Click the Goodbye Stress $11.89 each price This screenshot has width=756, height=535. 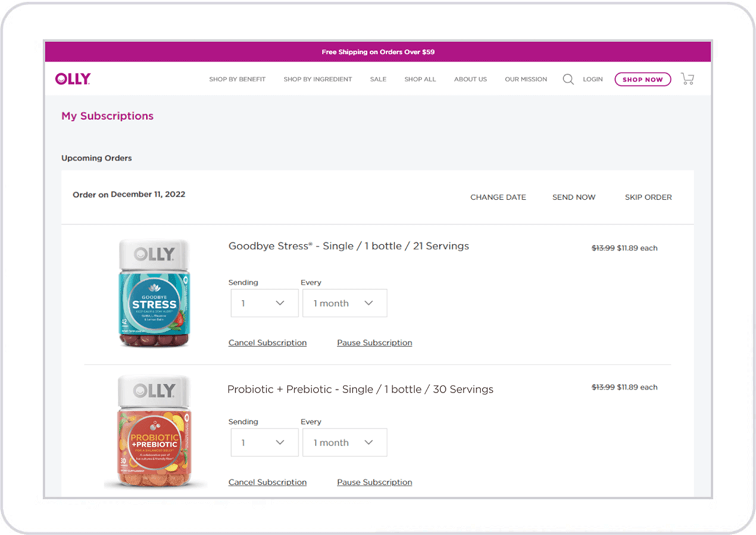[x=637, y=248]
